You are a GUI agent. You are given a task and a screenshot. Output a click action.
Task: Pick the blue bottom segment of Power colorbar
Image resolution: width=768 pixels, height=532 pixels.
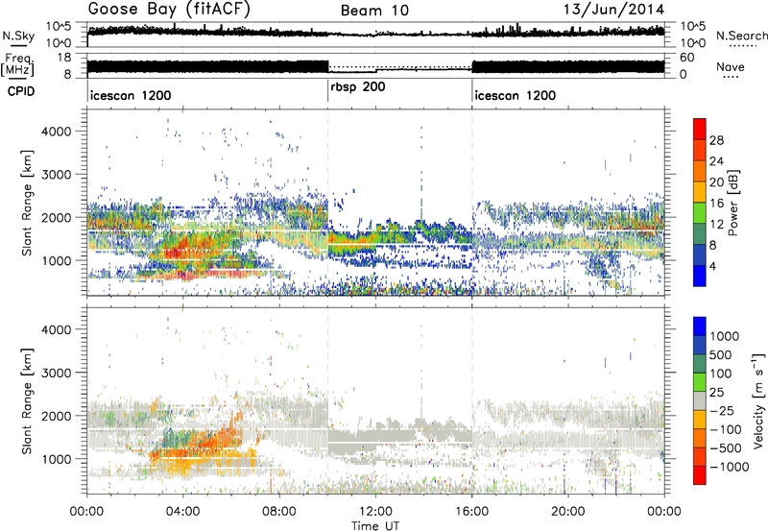(x=700, y=276)
